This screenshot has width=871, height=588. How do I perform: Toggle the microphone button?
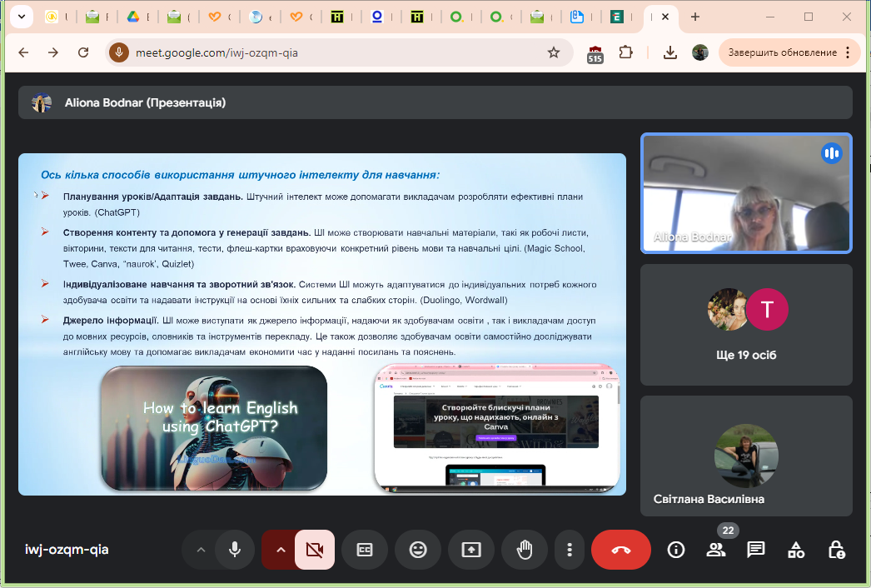pos(235,550)
